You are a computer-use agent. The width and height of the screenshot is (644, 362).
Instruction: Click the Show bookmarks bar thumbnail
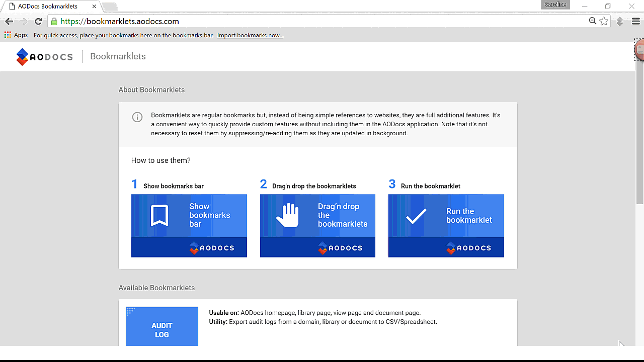(189, 226)
